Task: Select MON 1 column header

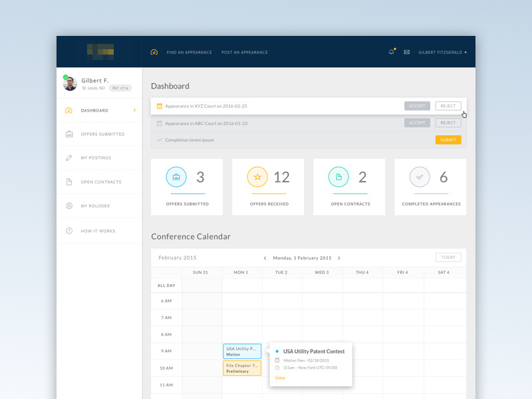Action: (241, 273)
